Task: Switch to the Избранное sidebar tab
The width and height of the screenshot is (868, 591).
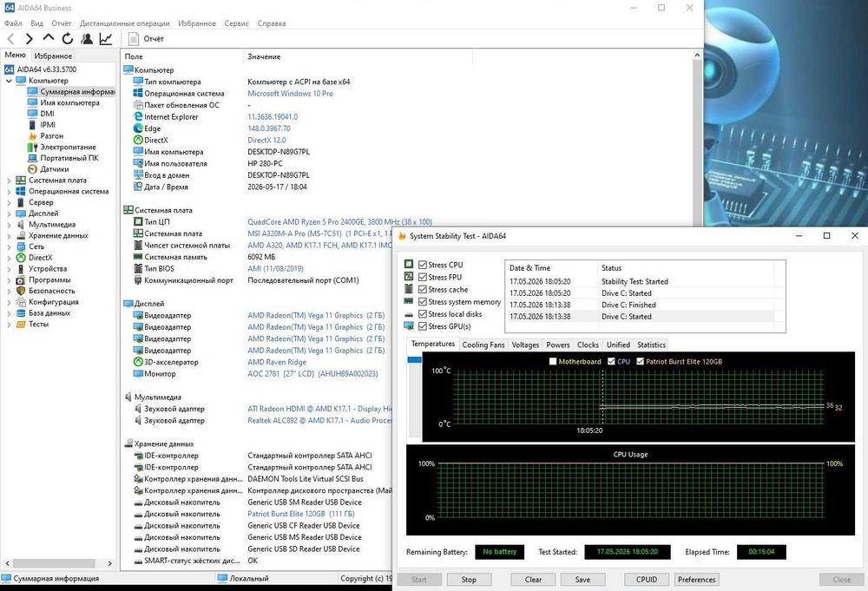Action: [x=53, y=56]
